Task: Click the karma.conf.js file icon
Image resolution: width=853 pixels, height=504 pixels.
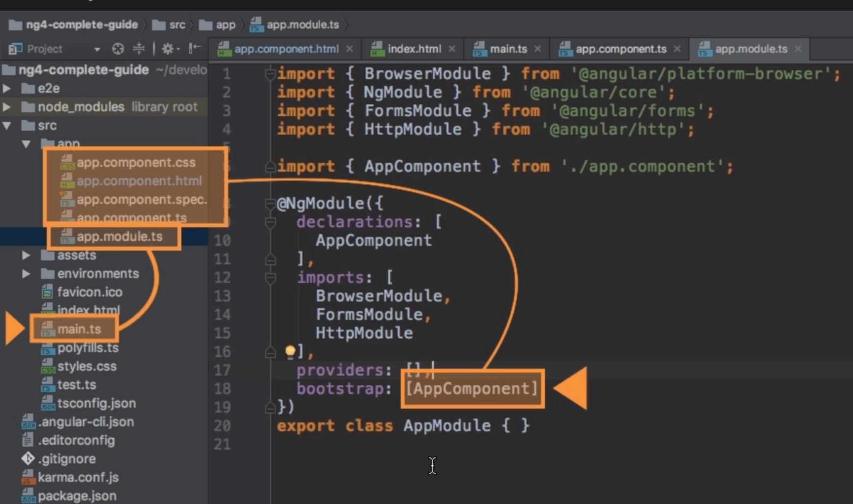Action: click(28, 478)
